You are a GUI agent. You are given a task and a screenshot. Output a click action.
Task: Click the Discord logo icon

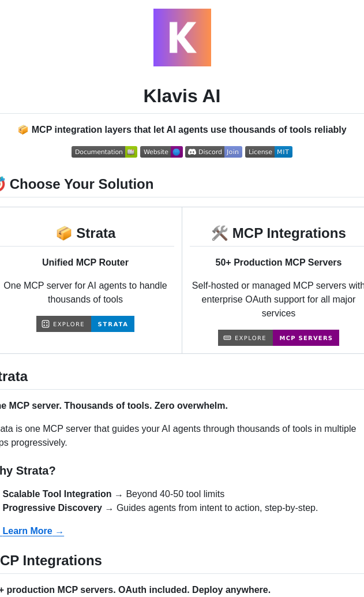pyautogui.click(x=192, y=152)
